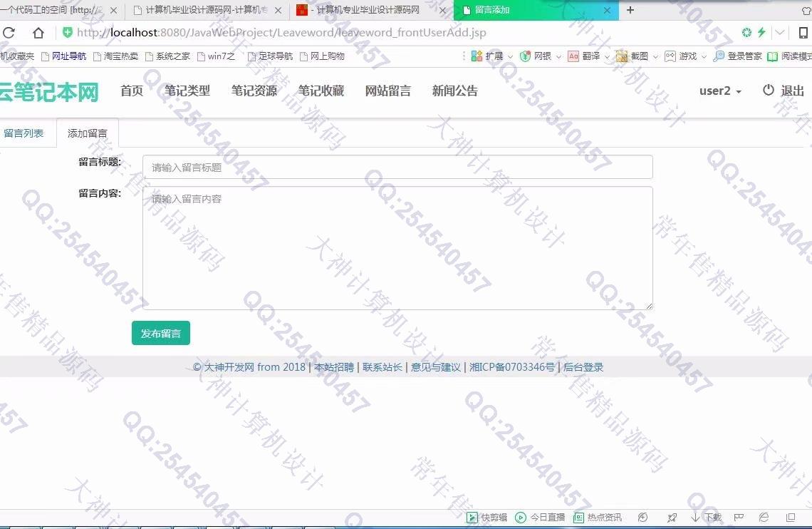Image resolution: width=812 pixels, height=529 pixels.
Task: Click the rocket icon in status bar
Action: coord(672,517)
